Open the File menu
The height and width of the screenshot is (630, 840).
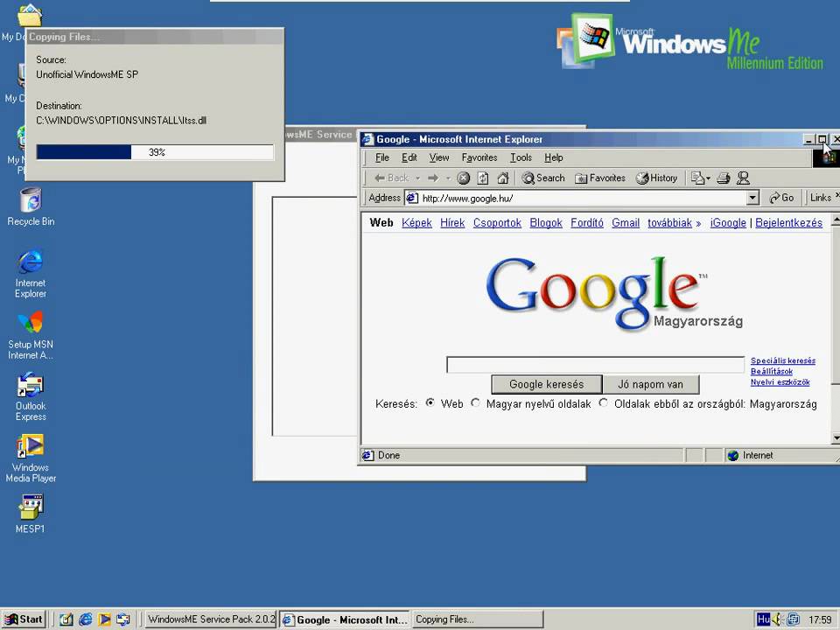(382, 157)
